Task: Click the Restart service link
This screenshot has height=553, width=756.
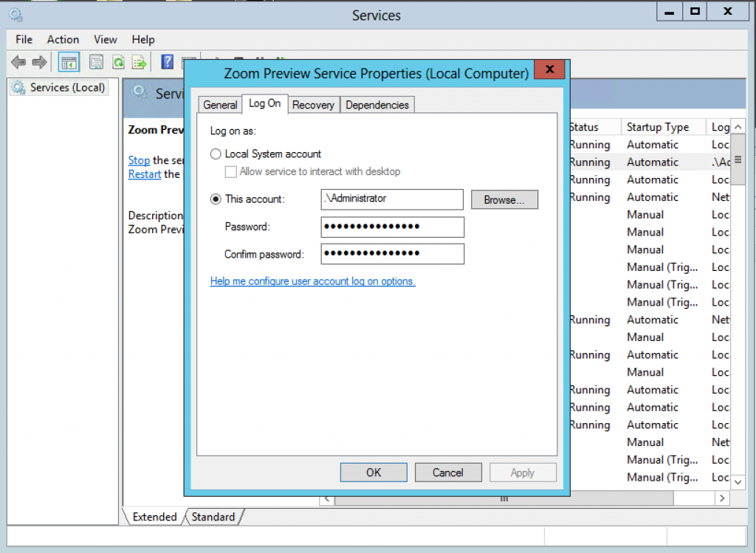Action: point(145,174)
